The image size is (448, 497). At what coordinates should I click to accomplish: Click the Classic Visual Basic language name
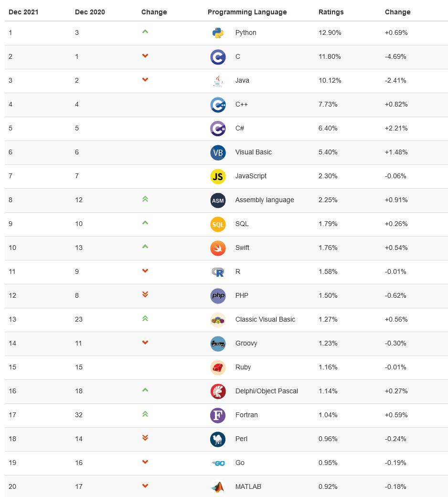pyautogui.click(x=265, y=319)
